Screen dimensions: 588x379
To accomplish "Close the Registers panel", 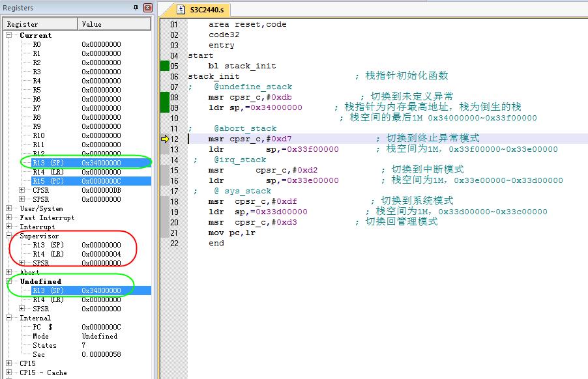I will pos(147,8).
